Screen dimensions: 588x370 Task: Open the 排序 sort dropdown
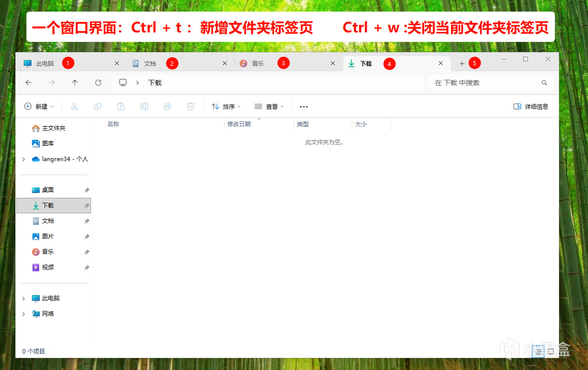[x=226, y=106]
